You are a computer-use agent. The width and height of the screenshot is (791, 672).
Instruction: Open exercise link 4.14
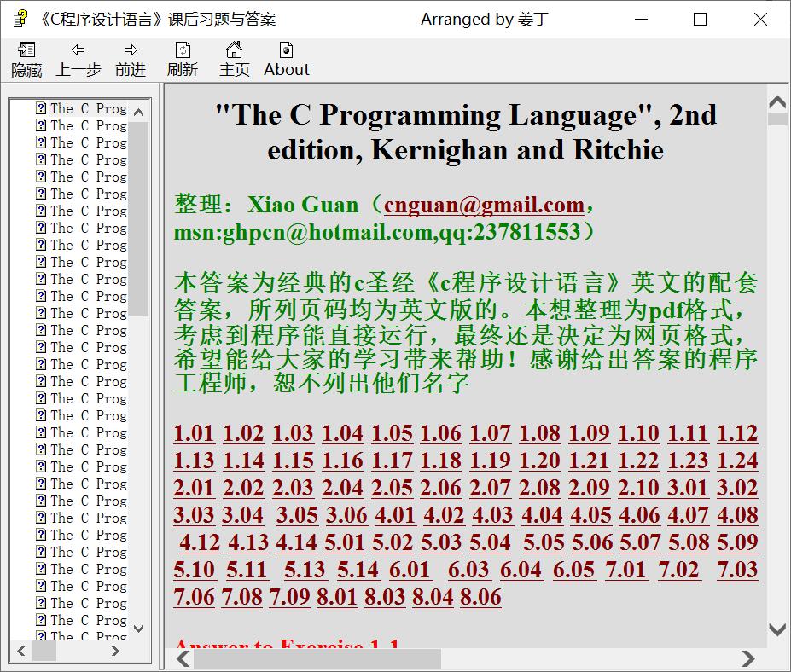[x=297, y=543]
